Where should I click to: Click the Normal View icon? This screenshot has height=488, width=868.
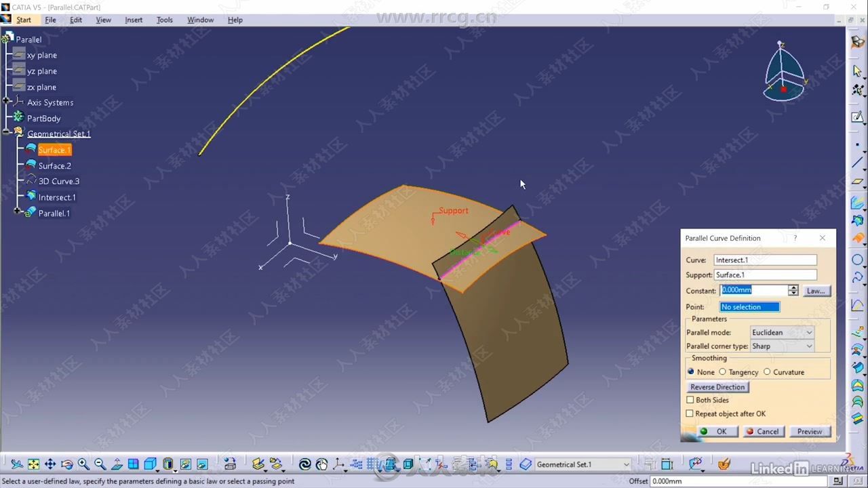[117, 464]
